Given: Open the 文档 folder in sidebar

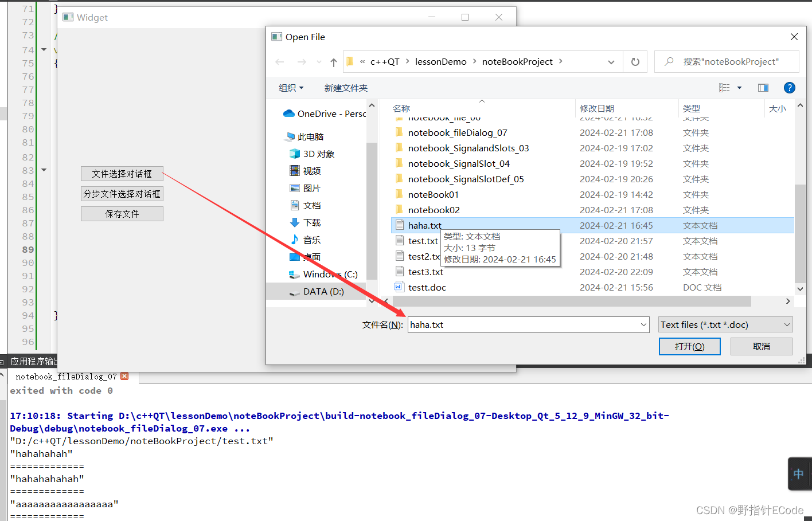Looking at the screenshot, I should [x=305, y=205].
